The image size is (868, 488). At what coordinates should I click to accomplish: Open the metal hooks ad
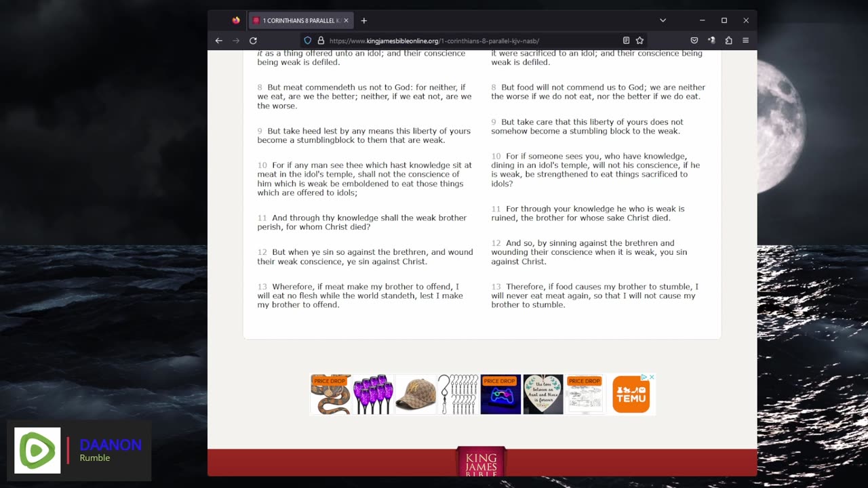[x=458, y=394]
